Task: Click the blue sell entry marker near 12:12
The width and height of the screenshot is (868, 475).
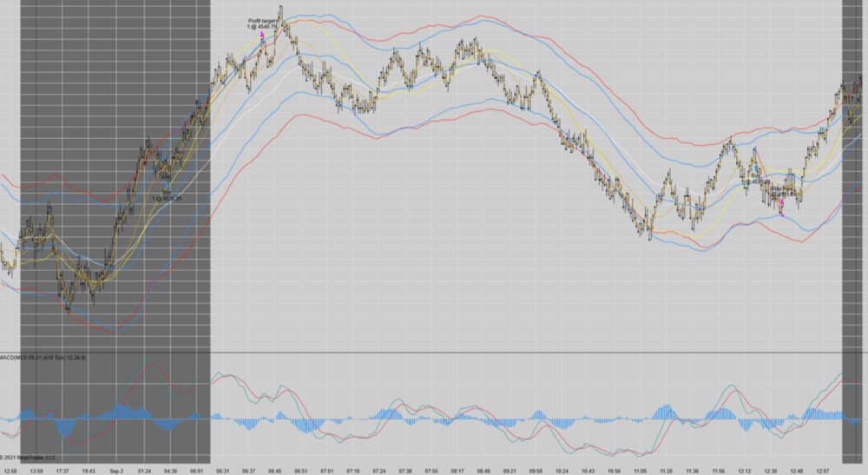Action: coord(756,168)
